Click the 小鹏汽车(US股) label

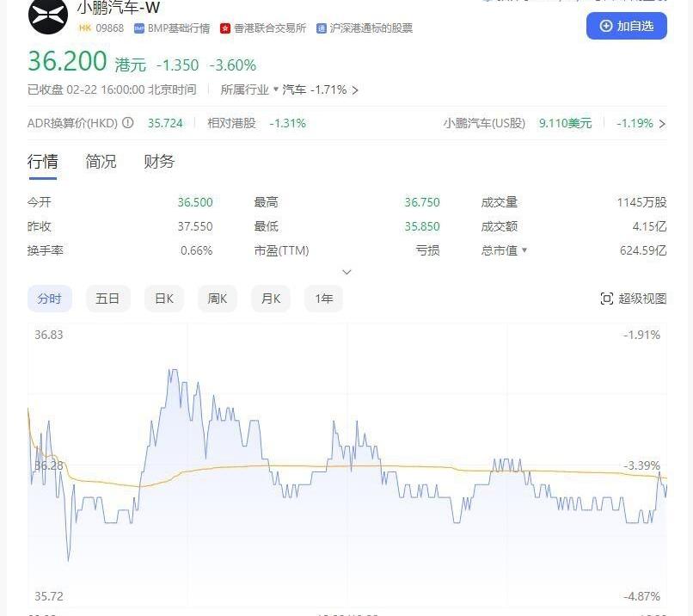[x=484, y=123]
